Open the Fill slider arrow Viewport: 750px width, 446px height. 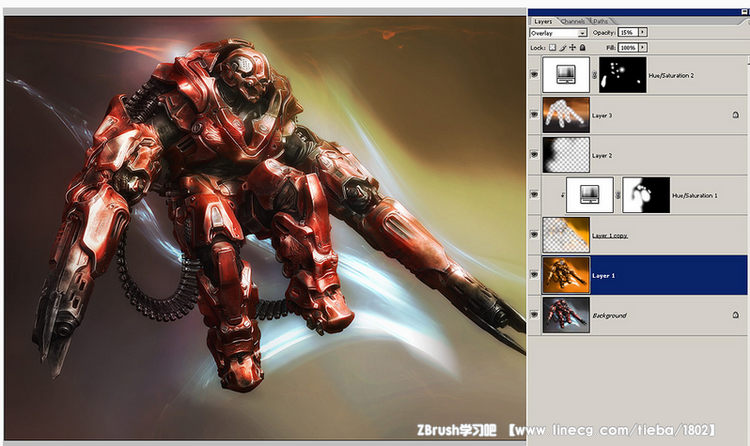coord(643,47)
